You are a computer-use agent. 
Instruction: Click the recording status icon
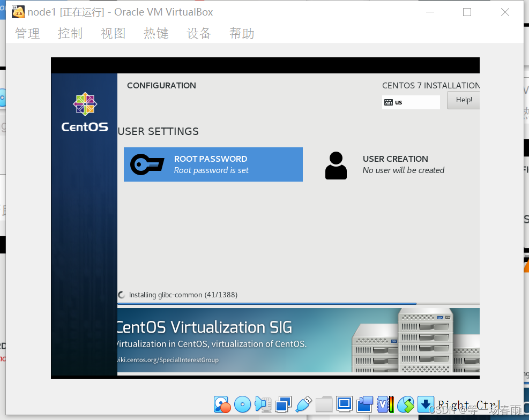click(x=364, y=404)
